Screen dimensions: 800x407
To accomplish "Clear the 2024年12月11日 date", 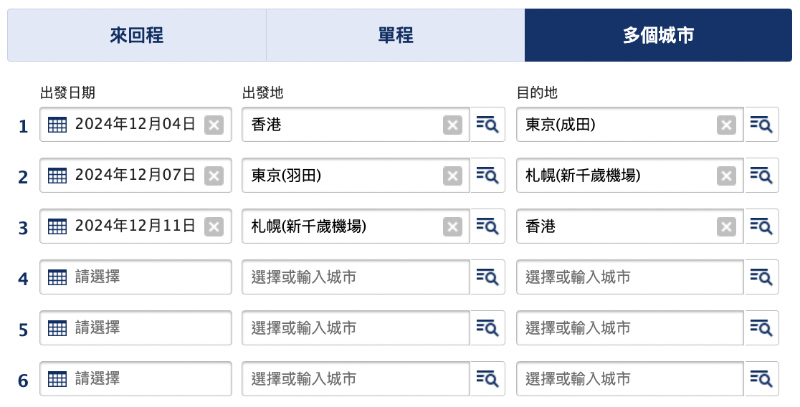I will pyautogui.click(x=214, y=226).
